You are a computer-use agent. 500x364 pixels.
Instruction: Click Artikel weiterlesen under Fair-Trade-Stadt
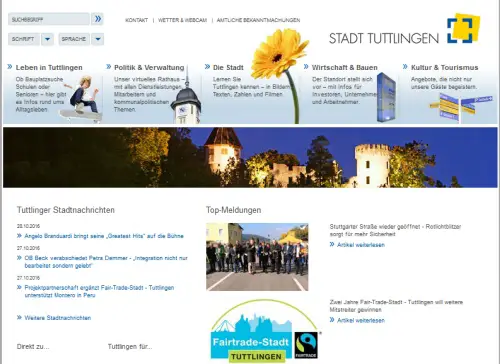(361, 321)
